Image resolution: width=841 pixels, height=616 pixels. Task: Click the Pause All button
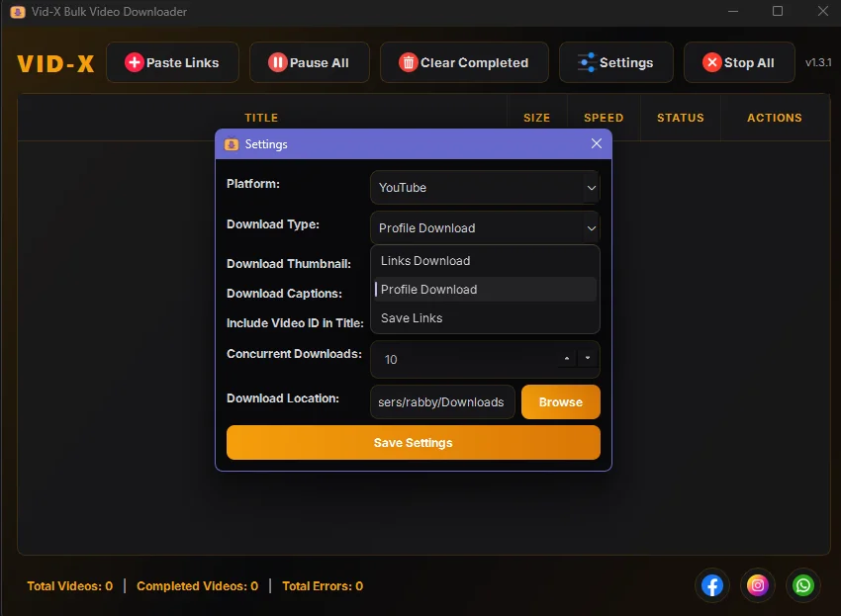click(x=309, y=62)
